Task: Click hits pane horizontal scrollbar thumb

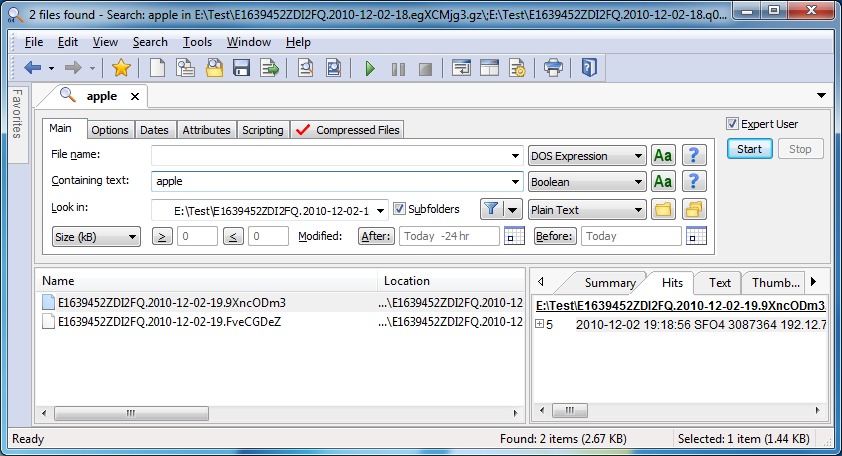Action: tap(570, 410)
